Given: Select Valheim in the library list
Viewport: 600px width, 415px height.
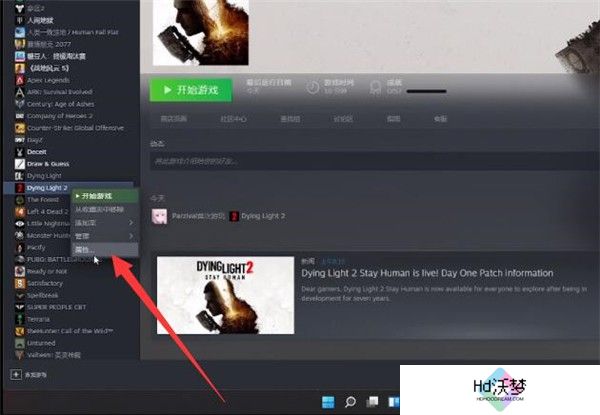Looking at the screenshot, I should click(x=54, y=355).
